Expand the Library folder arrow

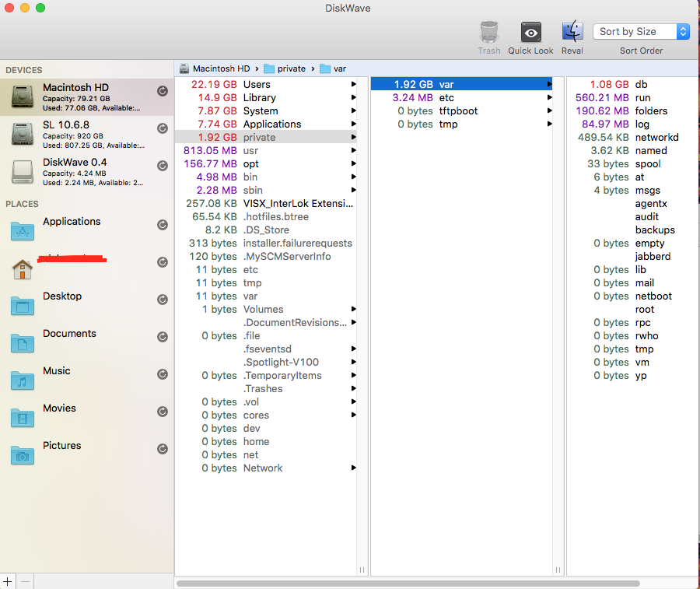coord(354,97)
